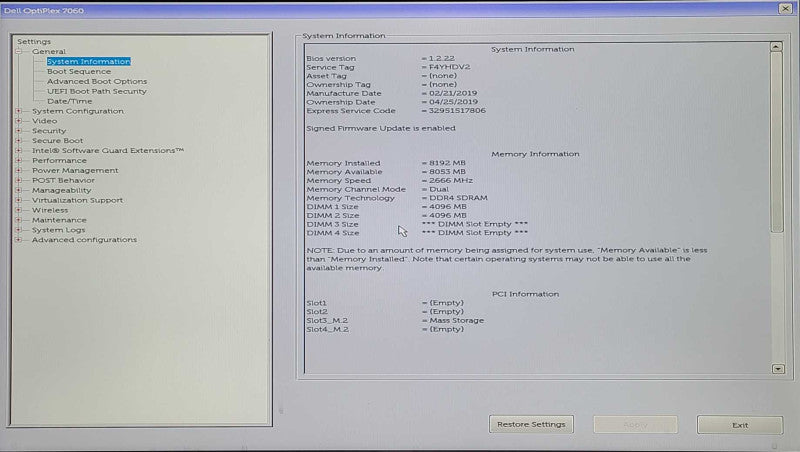Click the scrollbar up arrow
The width and height of the screenshot is (800, 452).
(776, 47)
